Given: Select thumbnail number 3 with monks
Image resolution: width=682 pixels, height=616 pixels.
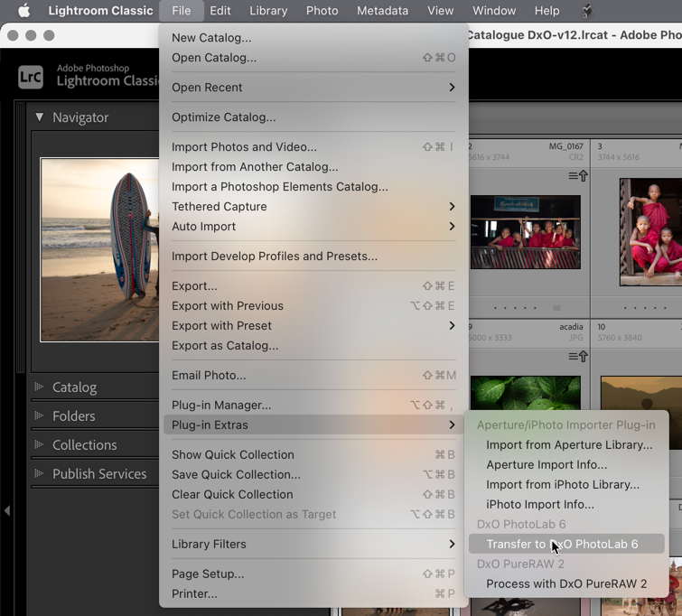Looking at the screenshot, I should [650, 232].
